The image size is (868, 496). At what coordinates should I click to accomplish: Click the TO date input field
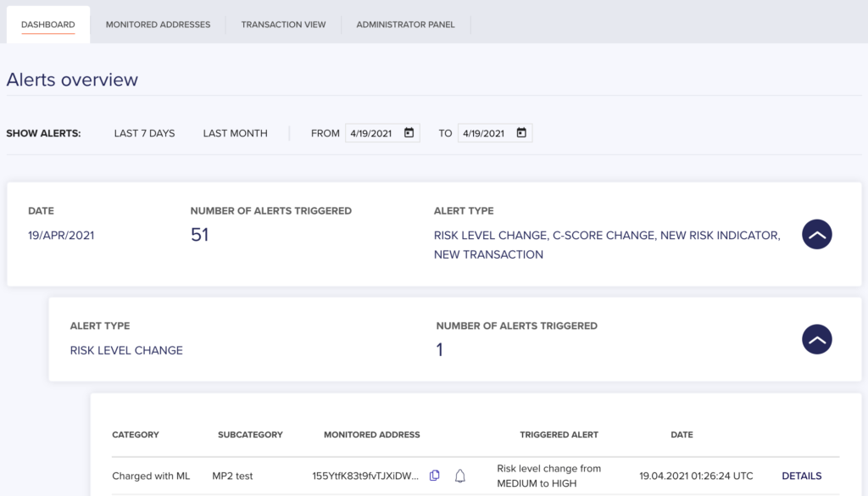[x=495, y=133]
